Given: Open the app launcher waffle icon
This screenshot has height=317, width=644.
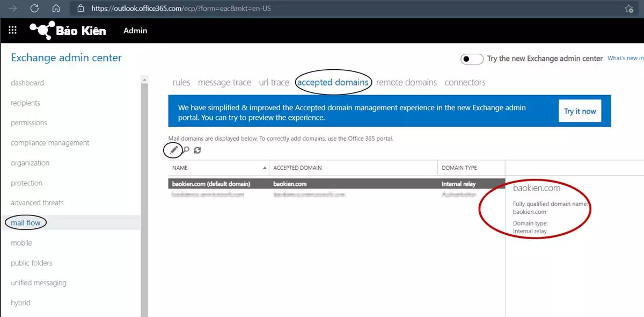Looking at the screenshot, I should [x=13, y=31].
